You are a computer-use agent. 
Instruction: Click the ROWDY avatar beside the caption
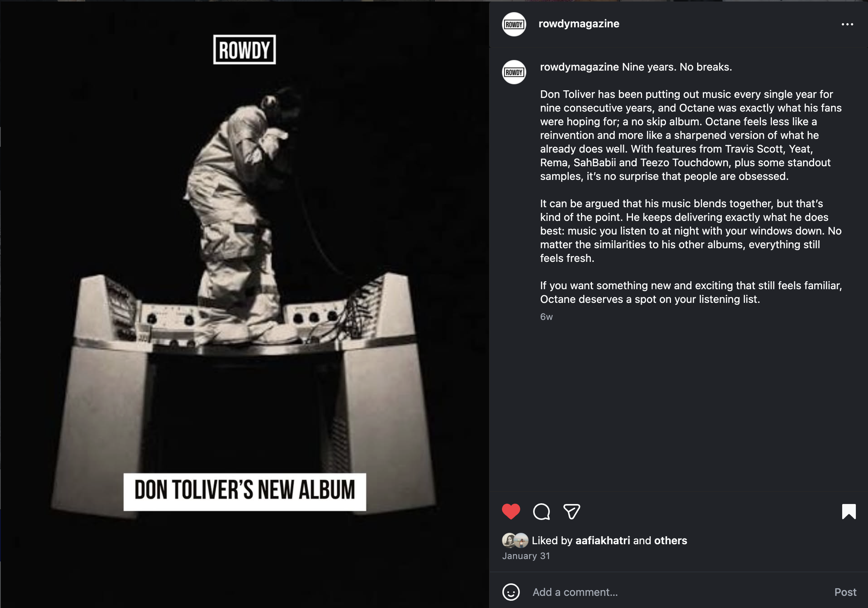coord(514,72)
